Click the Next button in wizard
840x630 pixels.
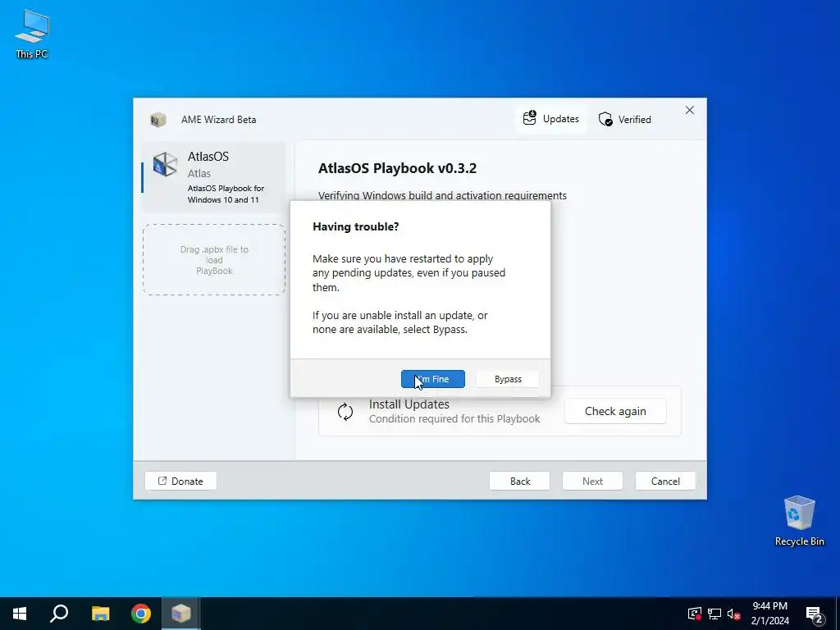(x=592, y=481)
